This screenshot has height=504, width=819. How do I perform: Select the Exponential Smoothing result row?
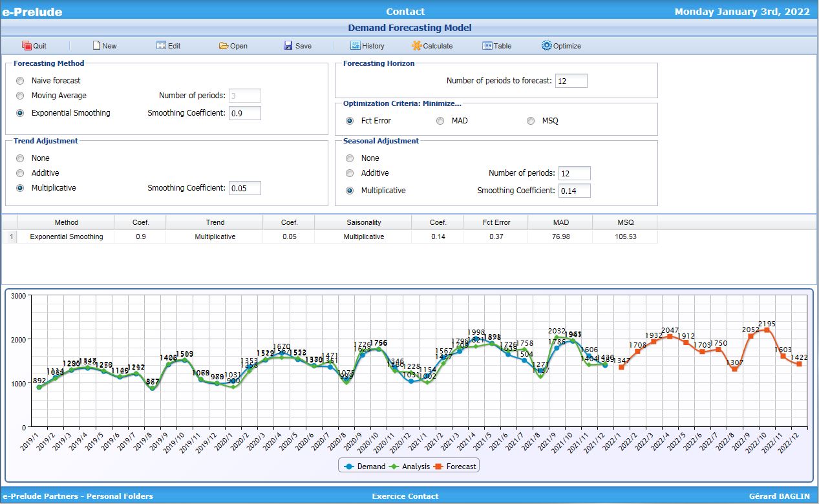[67, 236]
